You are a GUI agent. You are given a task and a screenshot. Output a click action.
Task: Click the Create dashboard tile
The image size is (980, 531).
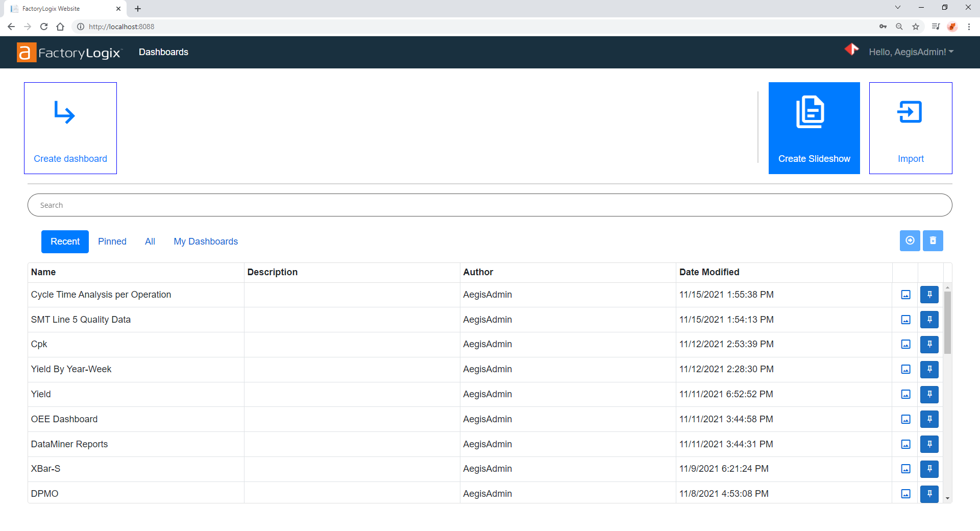[70, 128]
